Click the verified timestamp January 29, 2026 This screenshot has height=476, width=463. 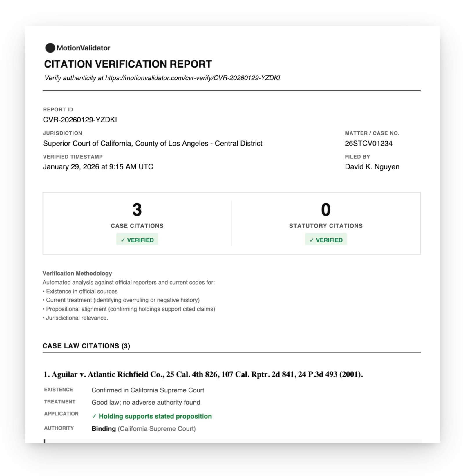click(98, 167)
